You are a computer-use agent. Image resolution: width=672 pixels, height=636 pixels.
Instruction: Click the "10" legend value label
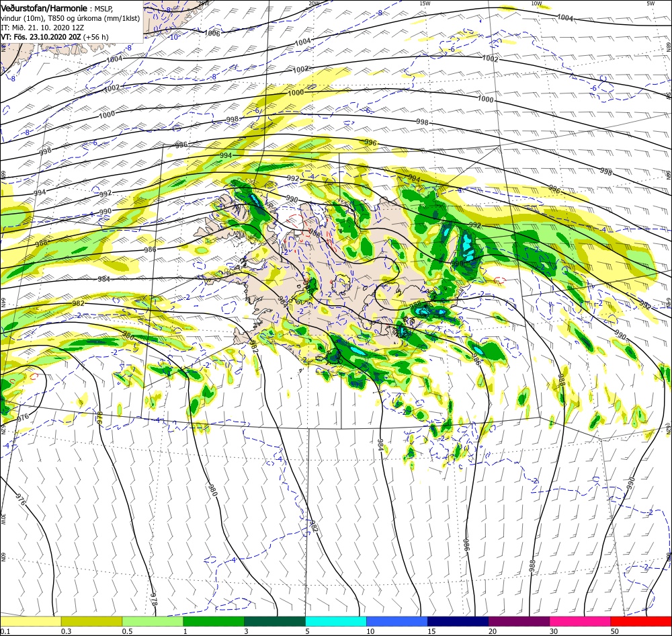pos(370,631)
